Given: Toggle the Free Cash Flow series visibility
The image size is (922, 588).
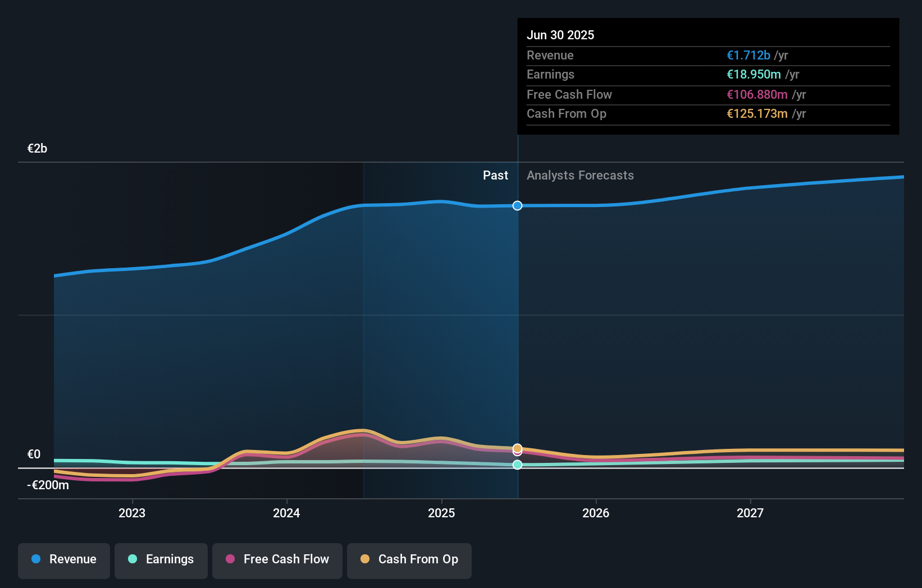Looking at the screenshot, I should click(x=277, y=561).
